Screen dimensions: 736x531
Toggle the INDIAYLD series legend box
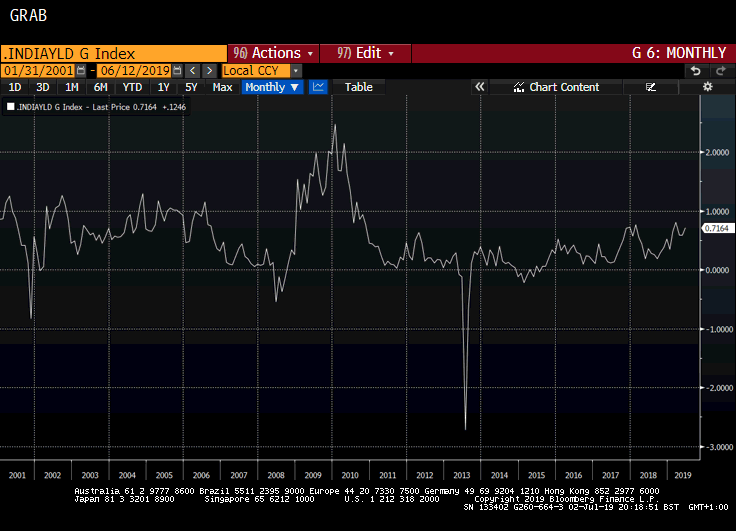coord(11,105)
